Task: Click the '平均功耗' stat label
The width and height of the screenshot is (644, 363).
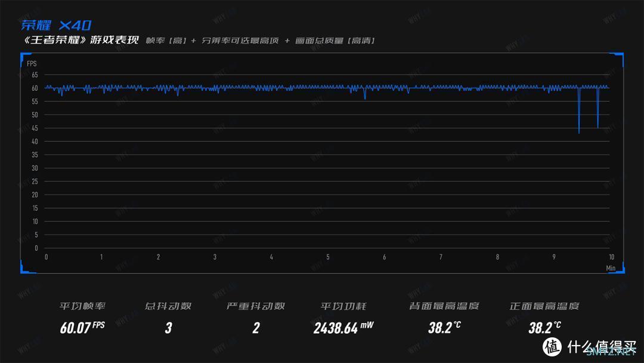Action: pos(343,306)
